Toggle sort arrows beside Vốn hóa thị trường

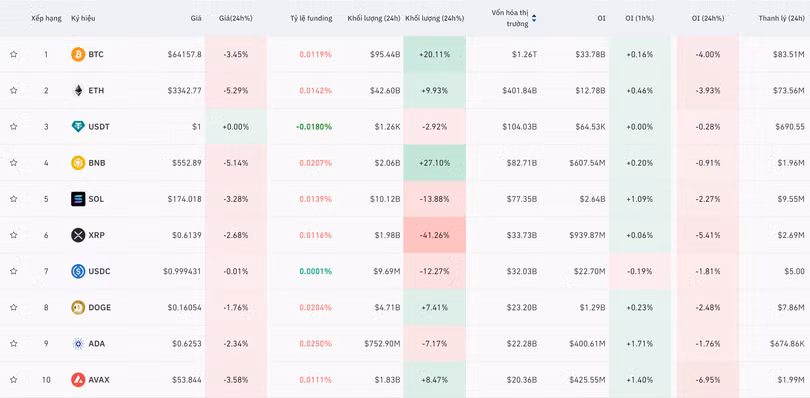pos(534,18)
